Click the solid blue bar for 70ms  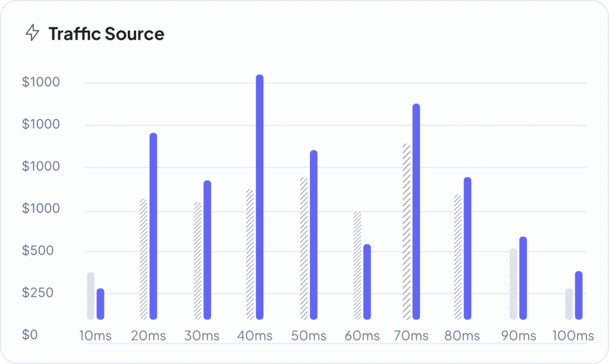416,211
